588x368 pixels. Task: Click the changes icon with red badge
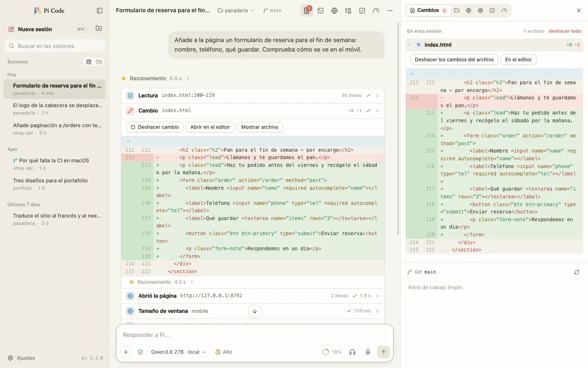click(x=307, y=11)
